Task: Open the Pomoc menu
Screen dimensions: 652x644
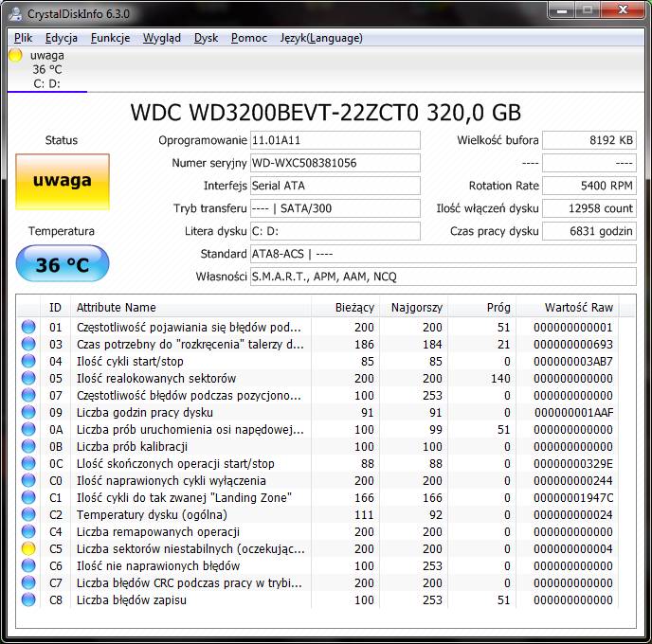Action: (x=248, y=38)
